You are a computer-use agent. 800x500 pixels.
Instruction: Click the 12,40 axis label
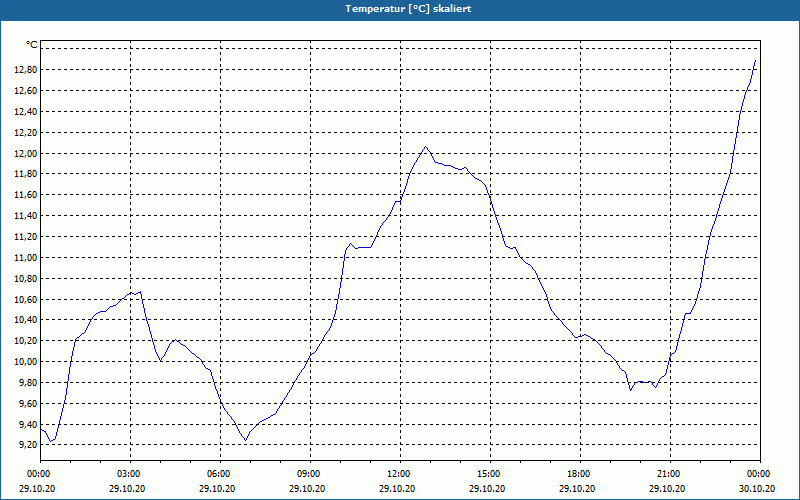click(27, 112)
